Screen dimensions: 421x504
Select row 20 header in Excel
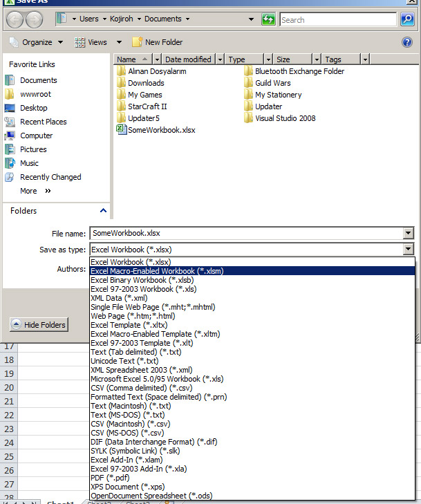click(9, 388)
